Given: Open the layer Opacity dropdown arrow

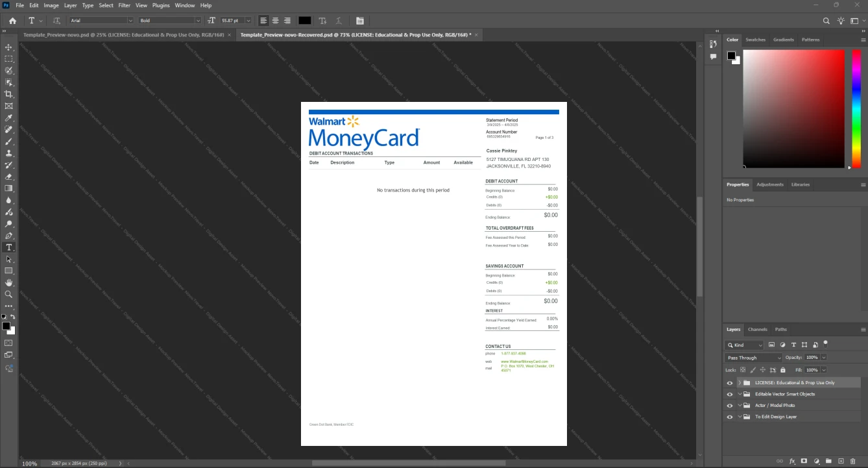Looking at the screenshot, I should pos(824,358).
